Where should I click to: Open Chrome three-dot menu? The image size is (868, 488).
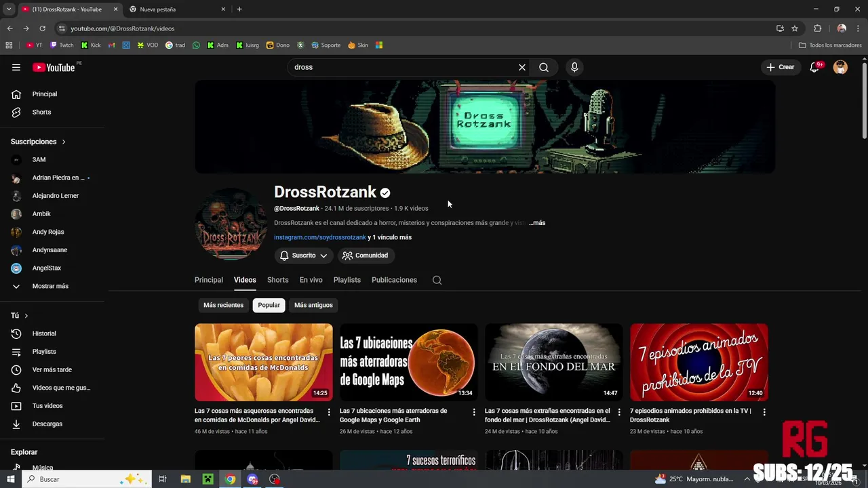click(x=858, y=28)
